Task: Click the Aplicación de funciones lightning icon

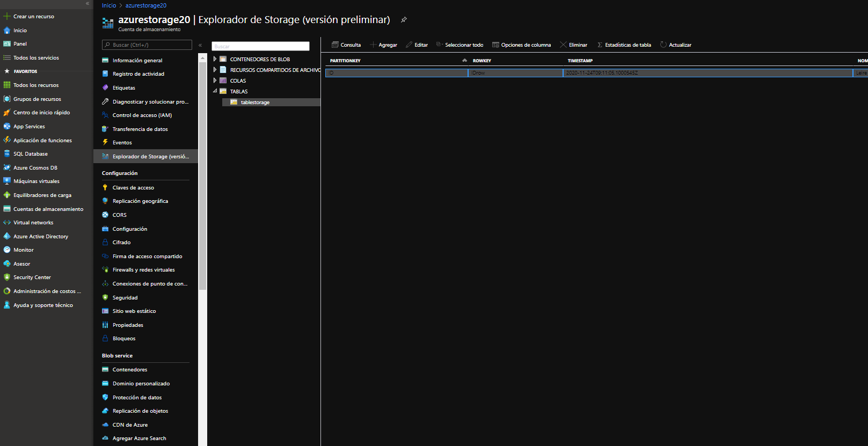Action: pos(7,141)
